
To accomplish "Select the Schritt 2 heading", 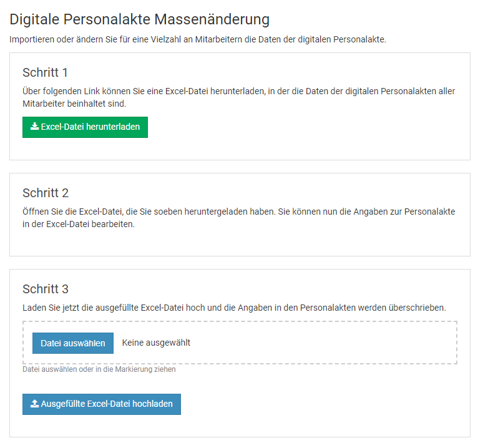I will (x=46, y=193).
